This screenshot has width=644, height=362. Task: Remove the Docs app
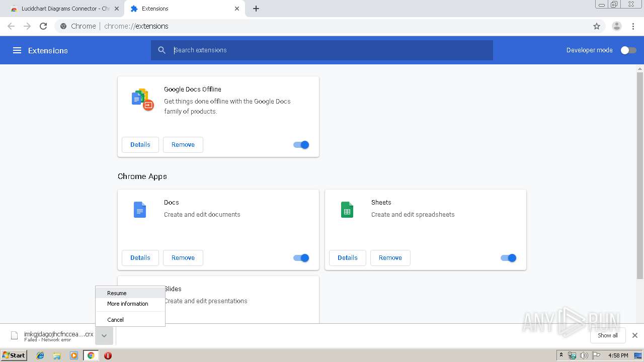(x=183, y=258)
